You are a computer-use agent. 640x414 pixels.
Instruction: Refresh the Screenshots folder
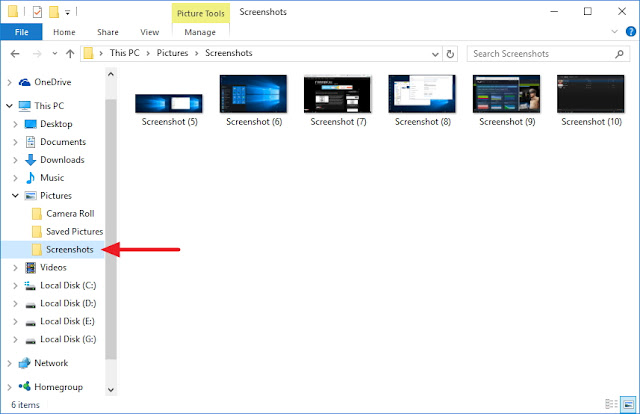coord(450,54)
